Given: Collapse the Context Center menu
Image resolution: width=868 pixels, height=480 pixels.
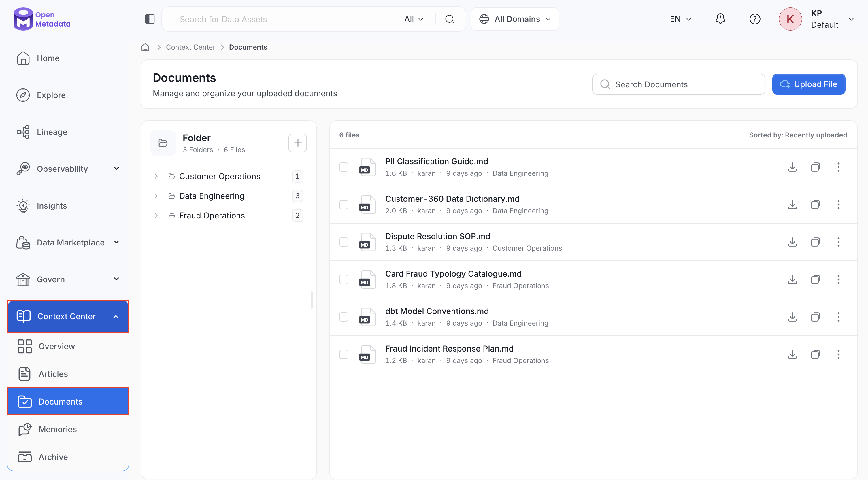Looking at the screenshot, I should (x=116, y=316).
